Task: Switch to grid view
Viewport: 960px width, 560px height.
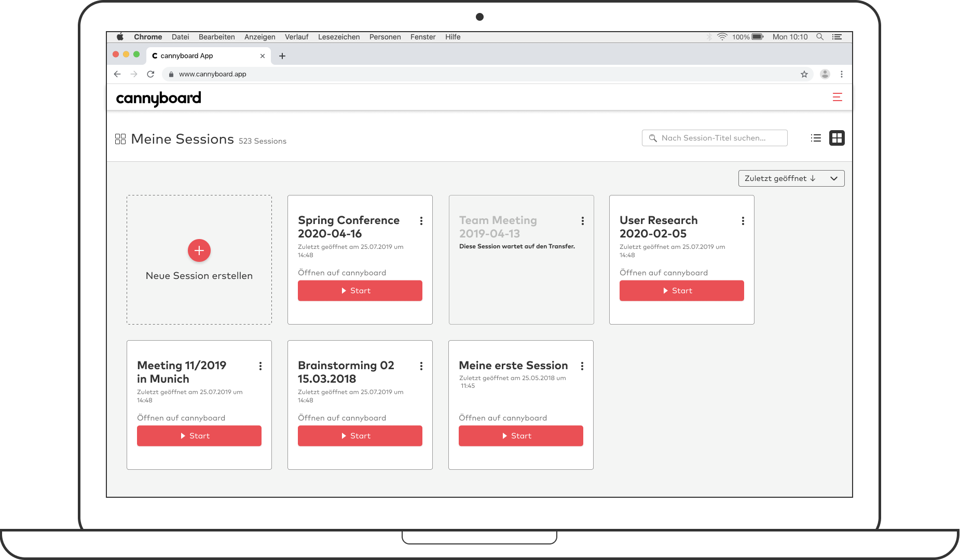Action: tap(836, 138)
